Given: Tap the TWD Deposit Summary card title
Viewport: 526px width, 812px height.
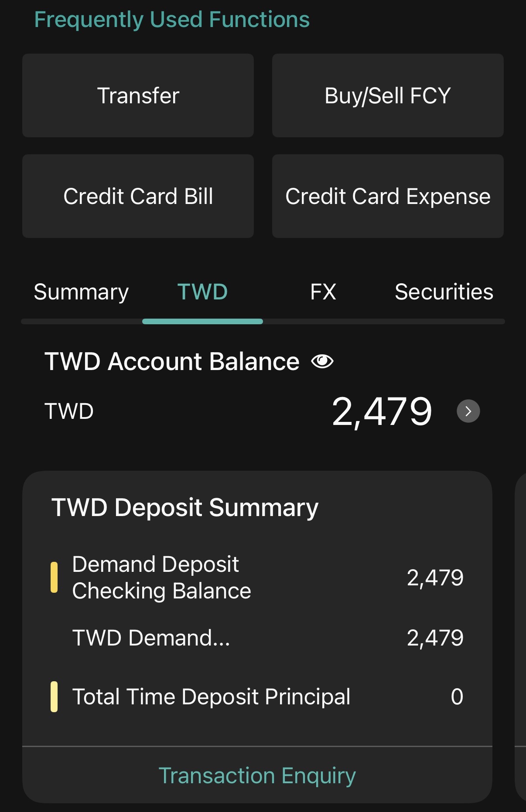Looking at the screenshot, I should coord(185,508).
